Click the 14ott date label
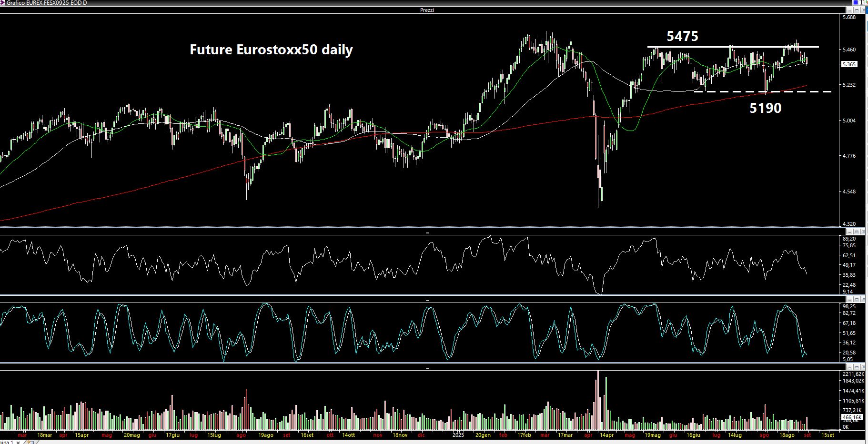The height and width of the screenshot is (444, 868). 349,435
